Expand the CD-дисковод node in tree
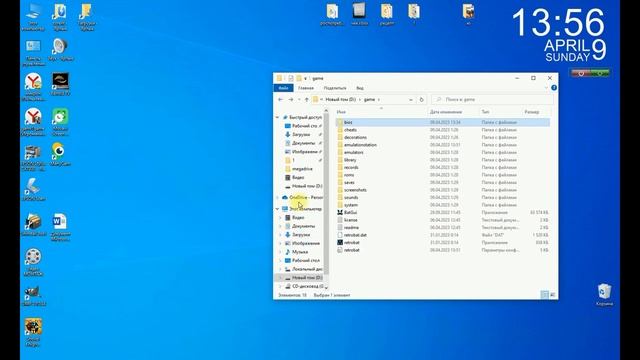The height and width of the screenshot is (360, 640). coord(280,286)
